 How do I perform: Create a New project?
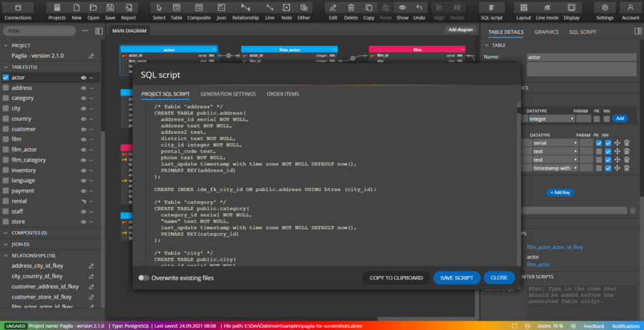pos(76,11)
